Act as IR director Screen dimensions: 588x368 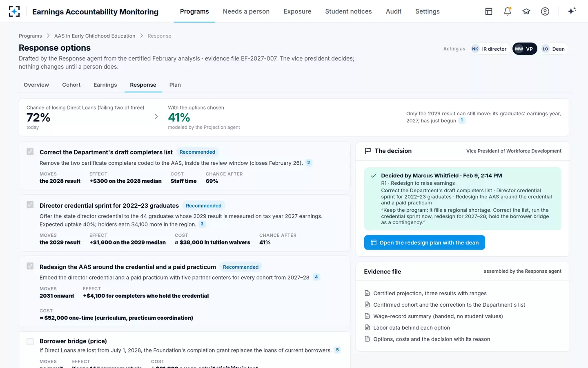coord(489,49)
